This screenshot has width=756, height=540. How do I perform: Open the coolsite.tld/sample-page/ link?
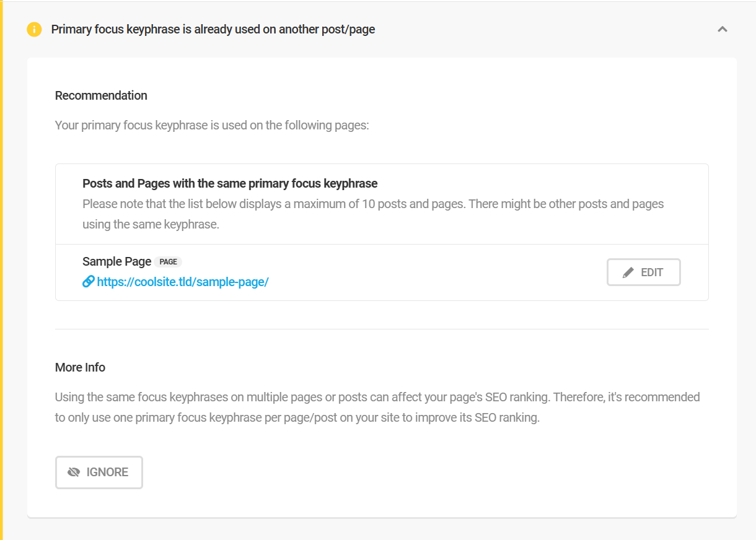(x=182, y=282)
